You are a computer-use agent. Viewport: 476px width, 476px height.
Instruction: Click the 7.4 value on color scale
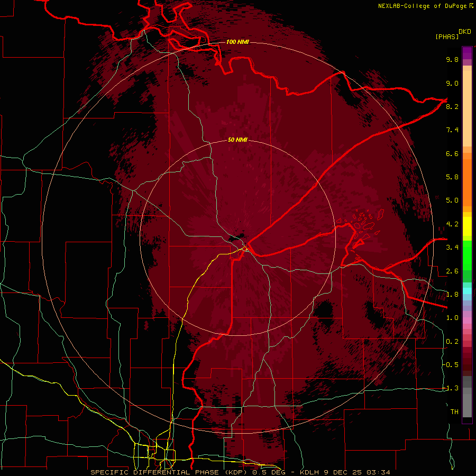(x=452, y=130)
